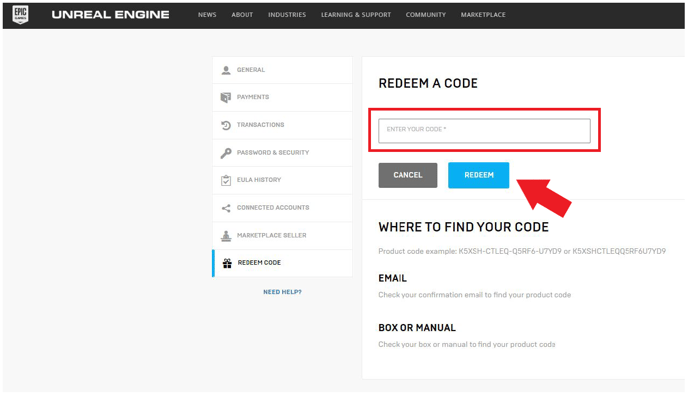View the EULA History section

282,180
